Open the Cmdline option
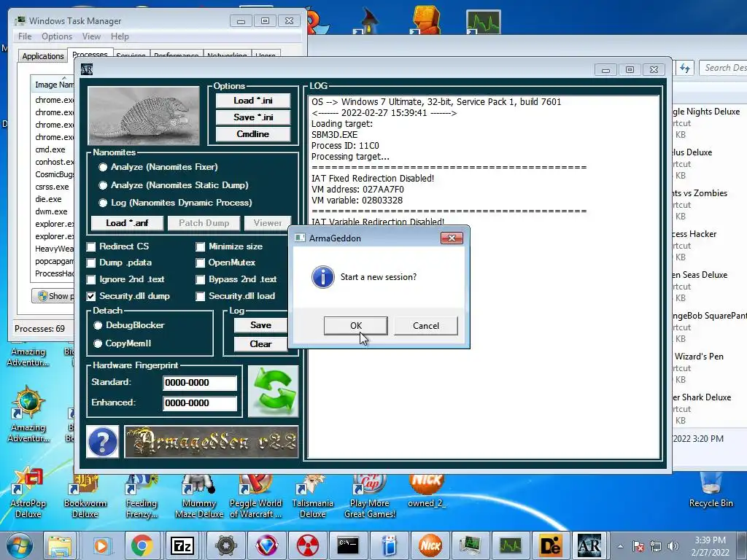Screen dimensions: 747x560 point(253,134)
